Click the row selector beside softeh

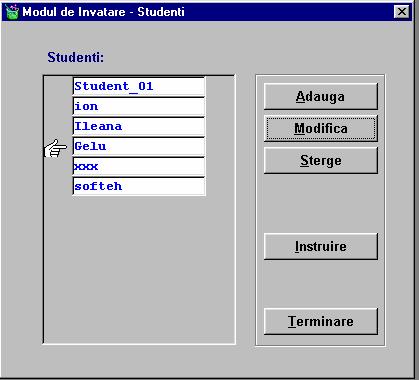point(58,187)
